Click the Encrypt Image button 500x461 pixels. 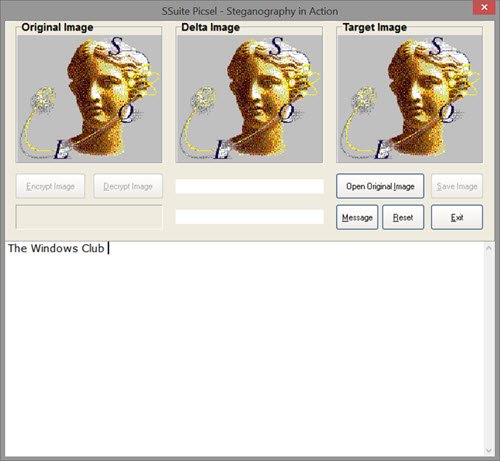tap(50, 186)
